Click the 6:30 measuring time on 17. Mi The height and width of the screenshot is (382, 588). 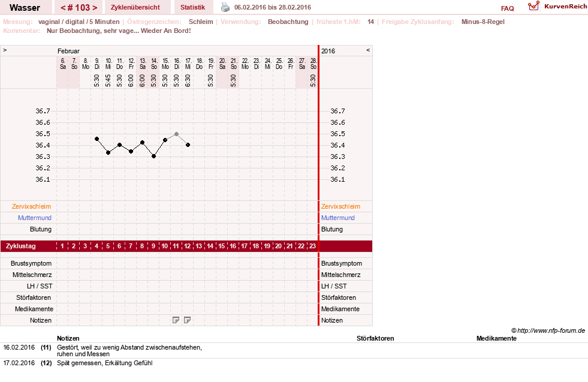(188, 80)
